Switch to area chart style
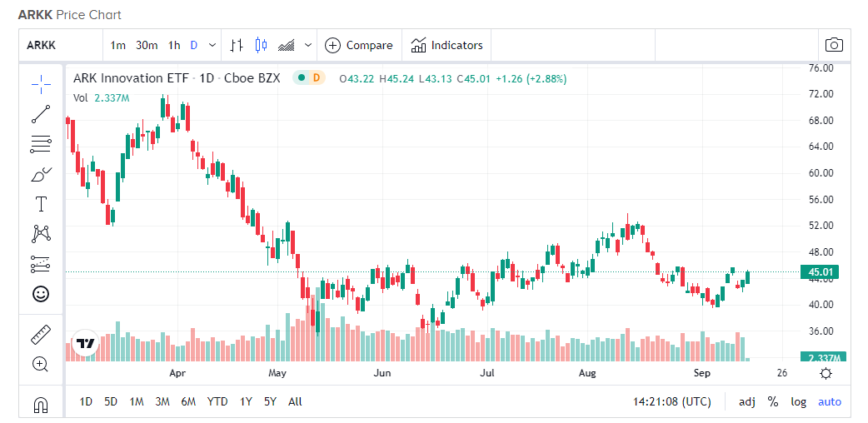Image resolution: width=868 pixels, height=423 pixels. click(x=287, y=46)
